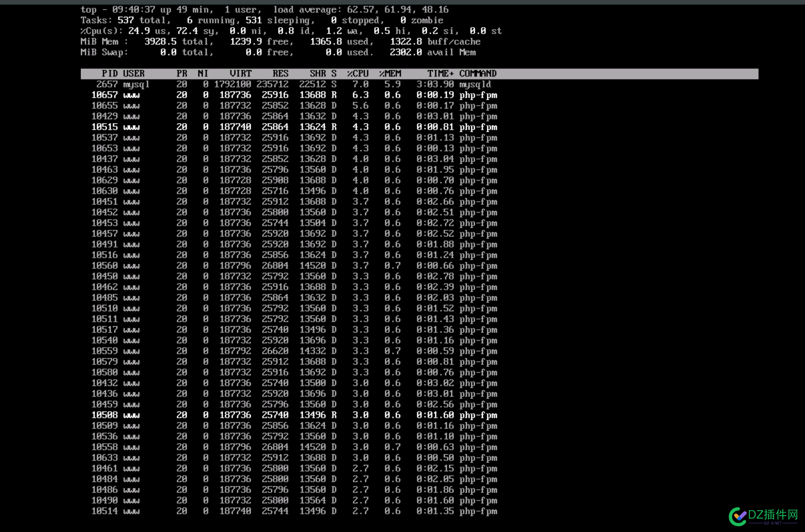Click the RES column header

click(281, 74)
